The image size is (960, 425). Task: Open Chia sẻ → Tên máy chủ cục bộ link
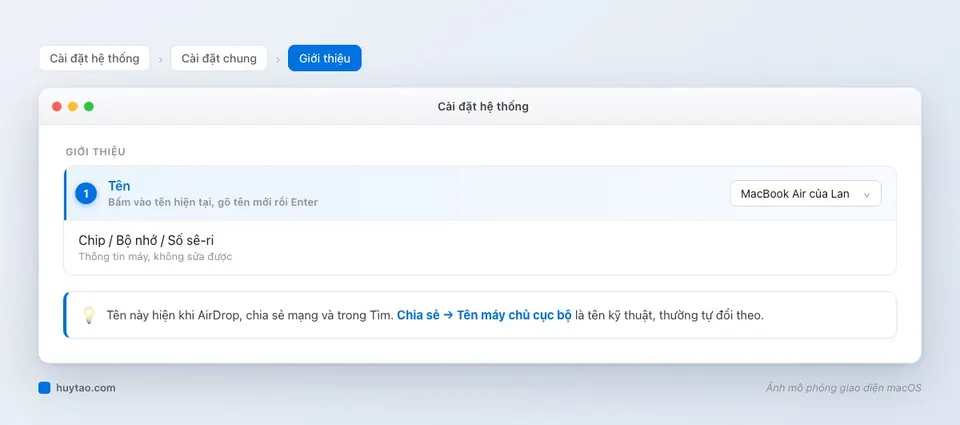click(484, 315)
